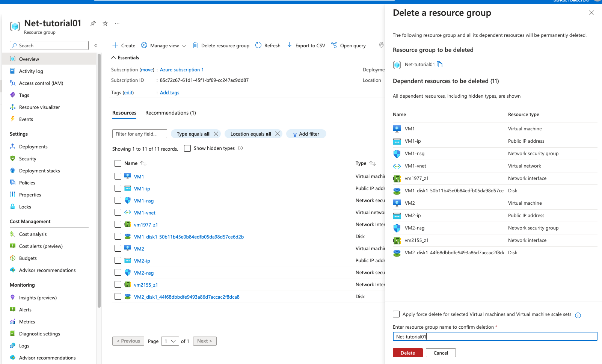The width and height of the screenshot is (602, 364).
Task: Tick the checkbox for resource VM1
Action: (118, 176)
